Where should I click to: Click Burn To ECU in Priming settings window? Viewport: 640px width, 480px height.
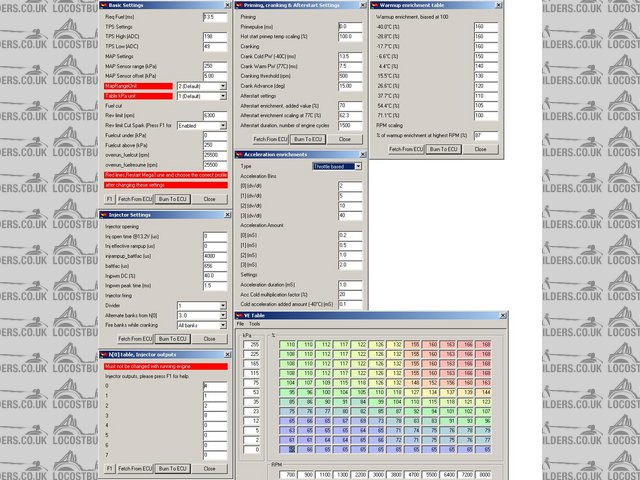pyautogui.click(x=308, y=139)
